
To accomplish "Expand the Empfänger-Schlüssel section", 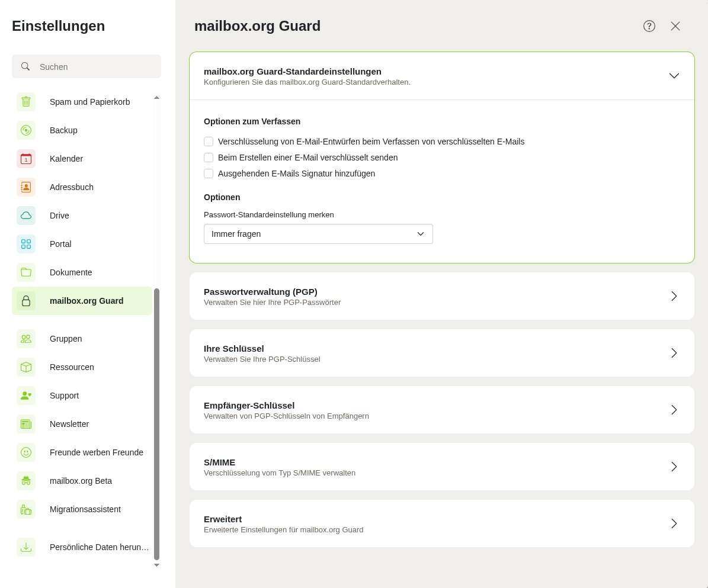I will pos(442,410).
